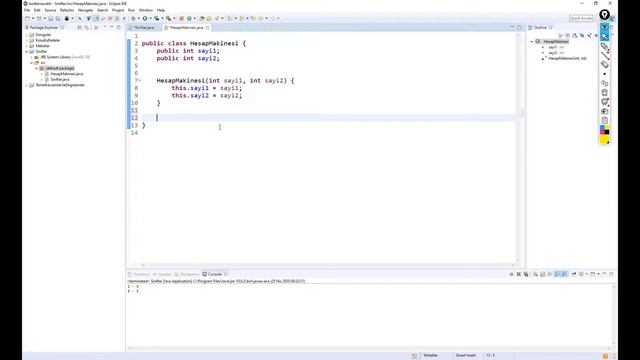Image resolution: width=640 pixels, height=360 pixels.
Task: Collapse the Siniflar project
Action: pos(27,51)
